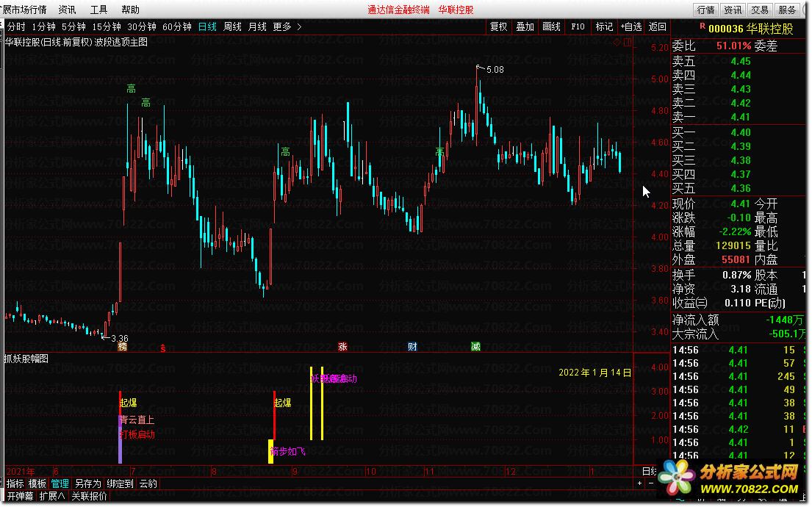The width and height of the screenshot is (812, 507).
Task: Select the 日线 daily period tab
Action: tap(207, 26)
